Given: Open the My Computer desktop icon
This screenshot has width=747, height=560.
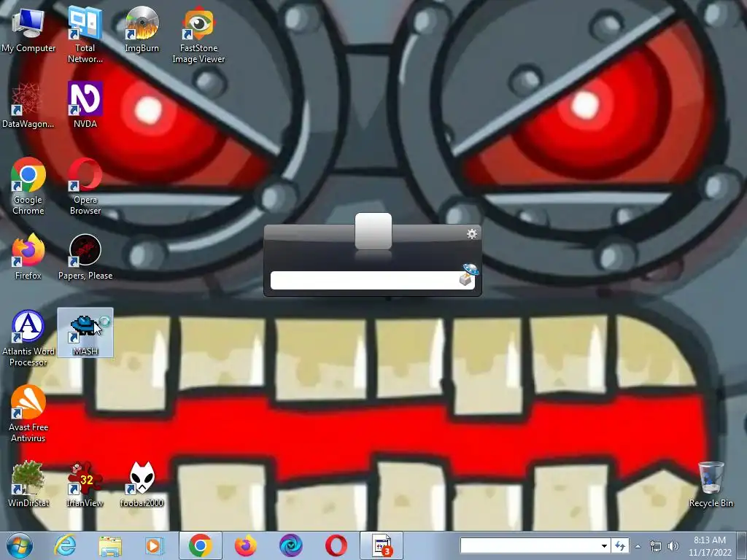Looking at the screenshot, I should click(x=28, y=28).
